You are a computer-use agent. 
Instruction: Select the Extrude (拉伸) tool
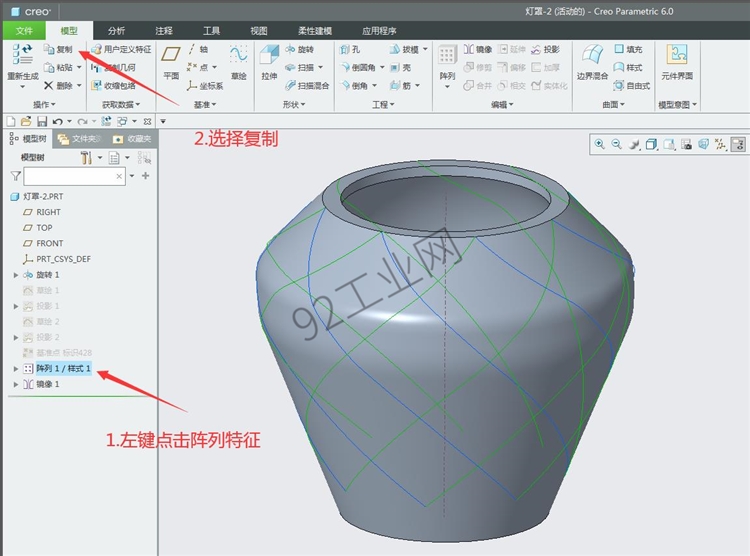(269, 62)
